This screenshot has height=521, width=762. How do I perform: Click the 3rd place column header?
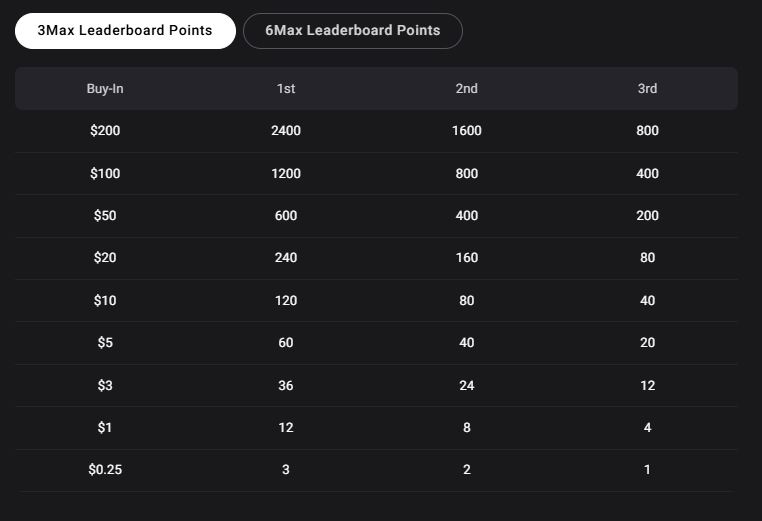[647, 88]
